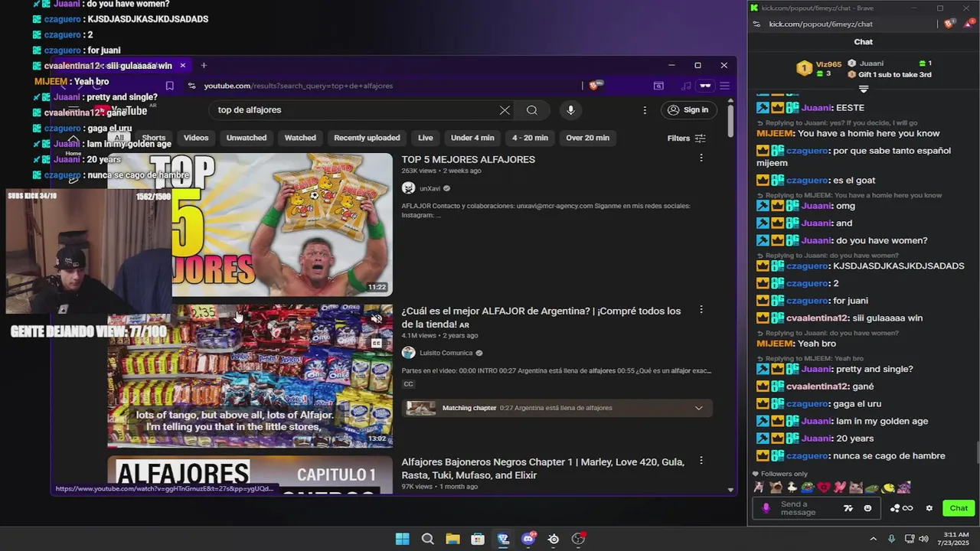This screenshot has height=551, width=980.
Task: Click the CC badge under Luisito Comunica description
Action: click(408, 384)
